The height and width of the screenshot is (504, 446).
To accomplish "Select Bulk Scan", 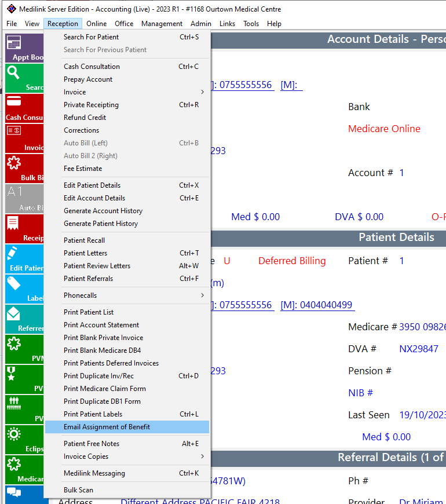I will pos(127,490).
